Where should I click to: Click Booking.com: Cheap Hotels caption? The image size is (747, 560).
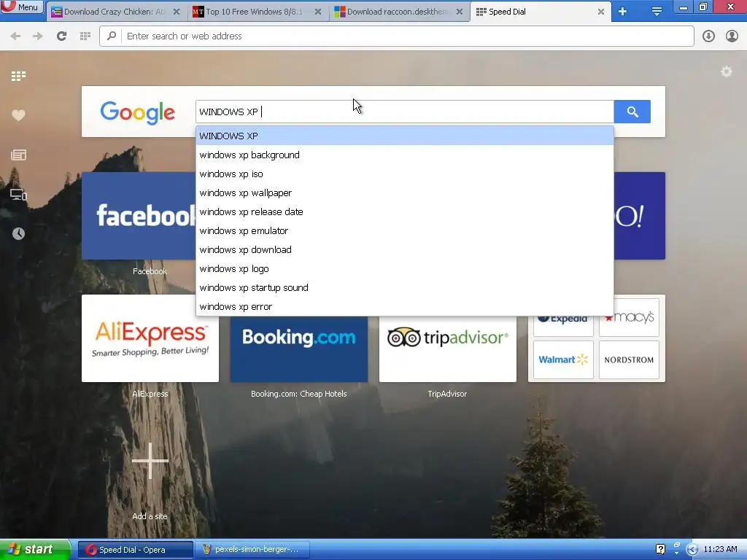(x=298, y=394)
